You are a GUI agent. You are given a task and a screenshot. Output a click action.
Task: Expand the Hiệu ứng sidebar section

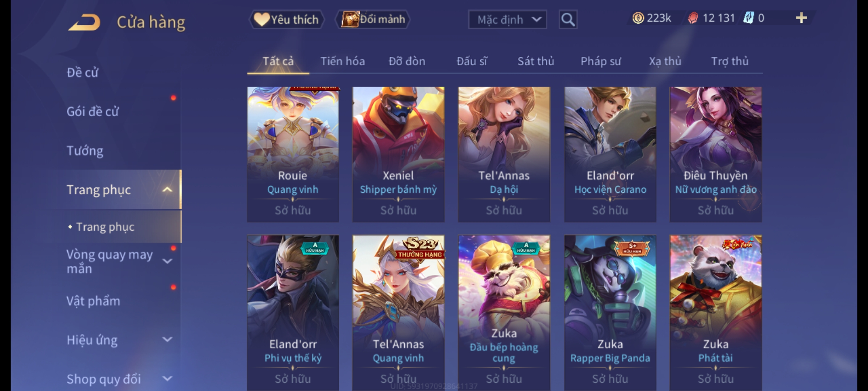(x=167, y=340)
